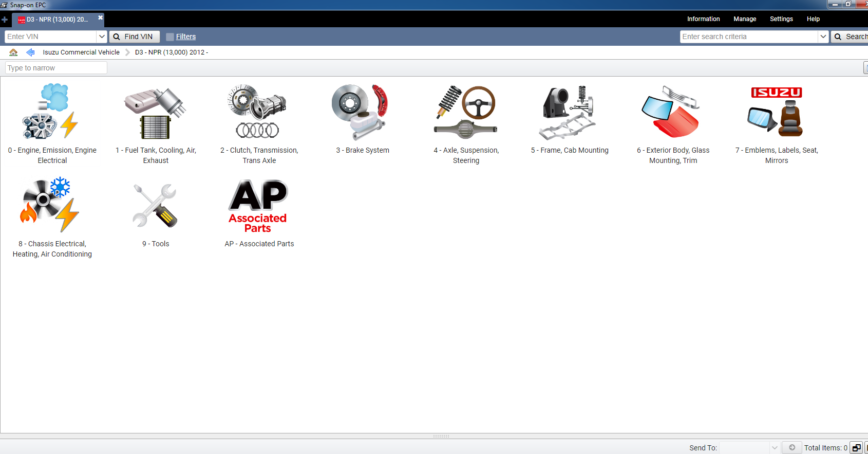Expand the search criteria dropdown arrow
The width and height of the screenshot is (868, 454).
[x=823, y=37]
